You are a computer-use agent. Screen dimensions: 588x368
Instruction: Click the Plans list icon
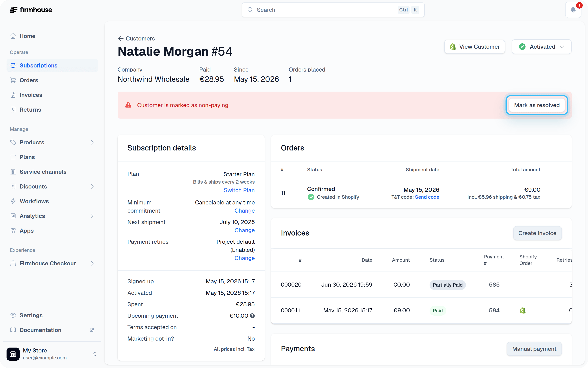tap(13, 157)
